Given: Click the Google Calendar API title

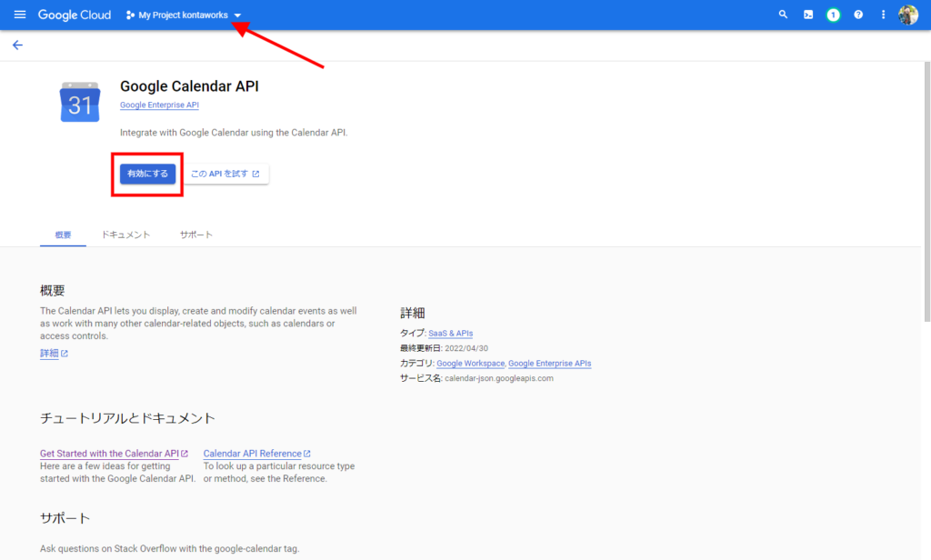Looking at the screenshot, I should pyautogui.click(x=189, y=86).
